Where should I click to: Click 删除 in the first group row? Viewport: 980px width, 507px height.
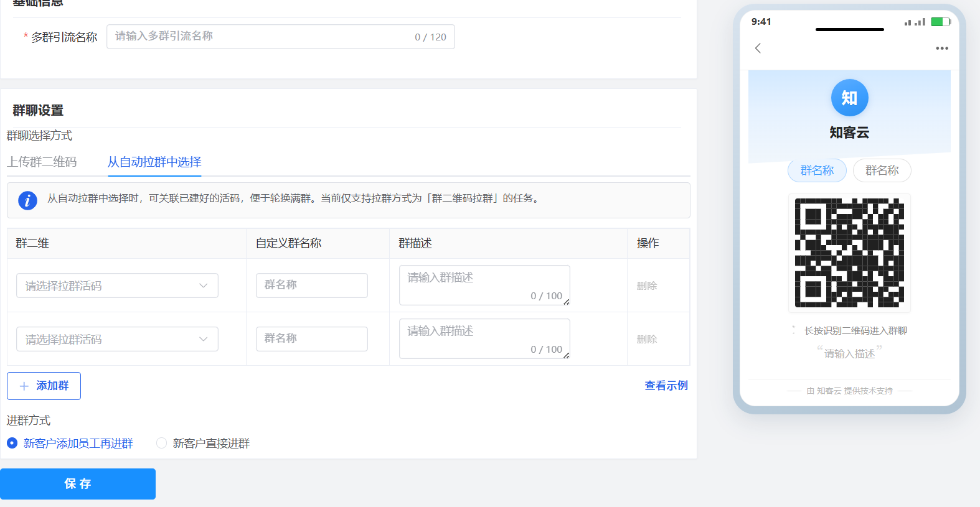tap(647, 286)
